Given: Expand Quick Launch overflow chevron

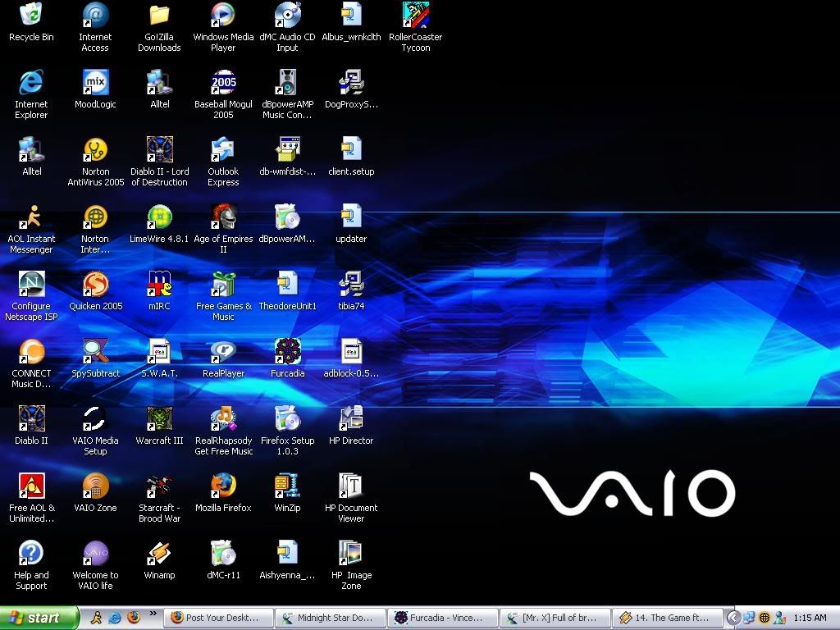Looking at the screenshot, I should click(153, 614).
